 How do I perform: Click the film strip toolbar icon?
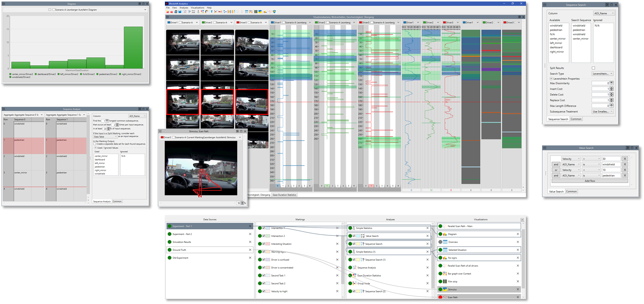click(256, 12)
